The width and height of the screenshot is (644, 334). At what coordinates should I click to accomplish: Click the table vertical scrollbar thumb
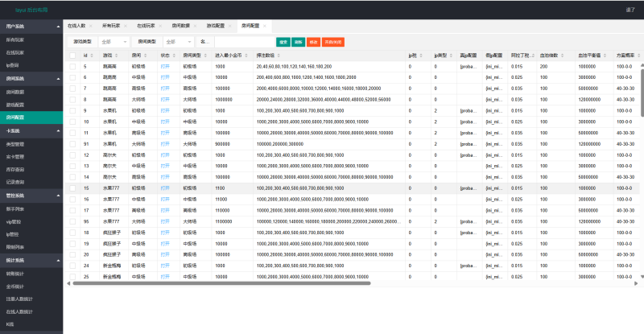[642, 93]
